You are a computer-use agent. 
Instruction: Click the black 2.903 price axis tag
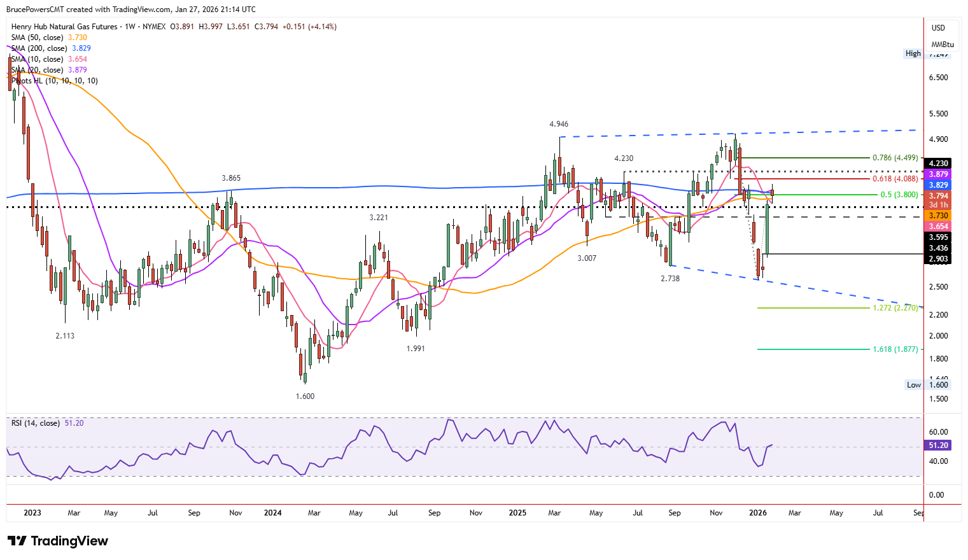[938, 259]
